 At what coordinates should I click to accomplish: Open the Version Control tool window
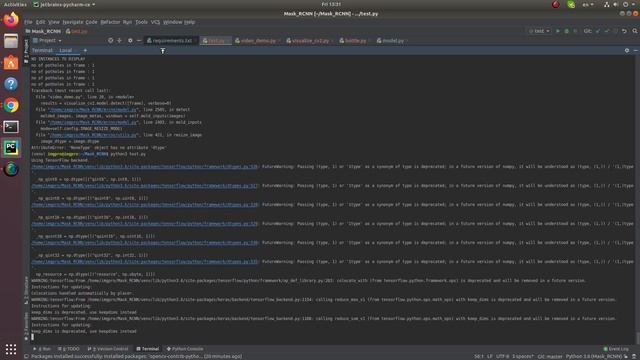click(x=108, y=349)
